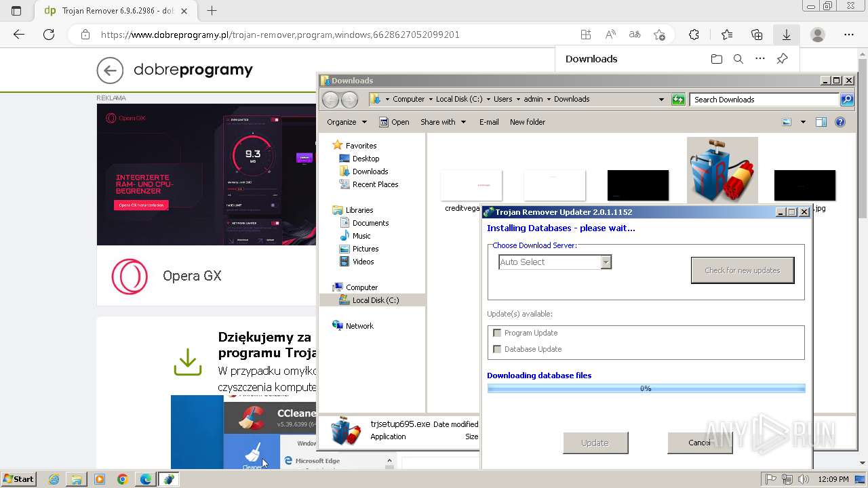Click New folder in Explorer toolbar

tap(528, 122)
